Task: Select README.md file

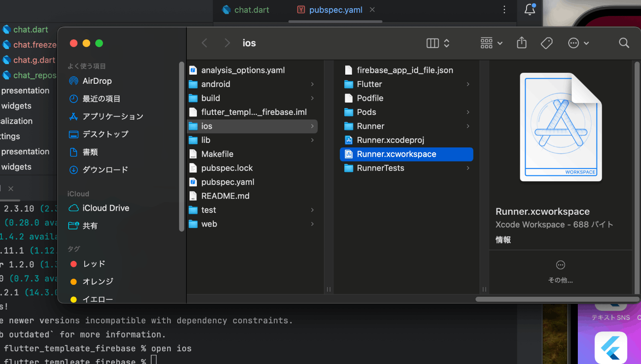Action: (x=219, y=196)
